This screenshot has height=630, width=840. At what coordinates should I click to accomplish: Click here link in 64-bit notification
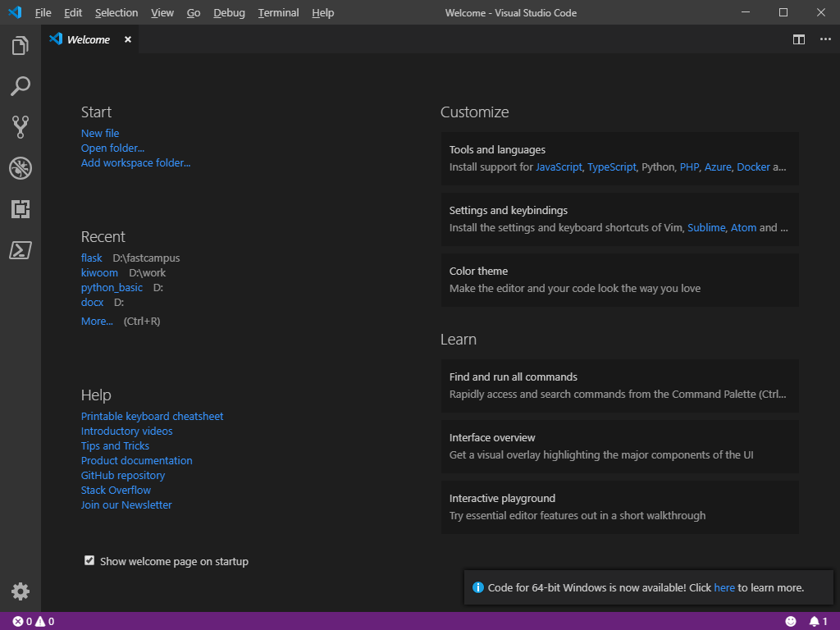724,587
